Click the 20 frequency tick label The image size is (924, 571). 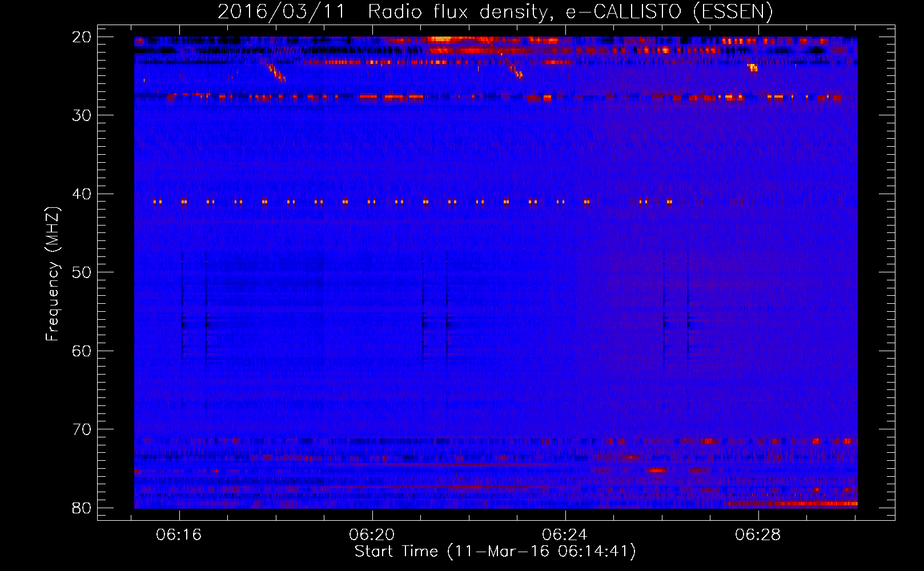coord(82,37)
